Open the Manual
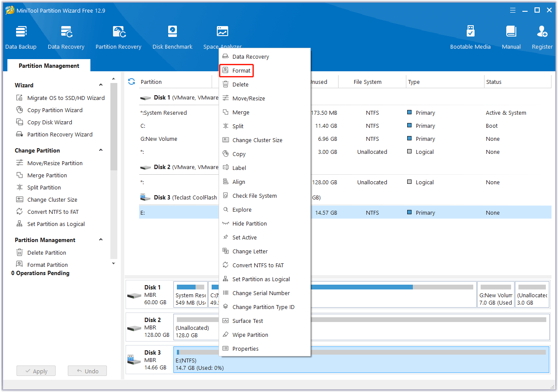 (x=511, y=38)
